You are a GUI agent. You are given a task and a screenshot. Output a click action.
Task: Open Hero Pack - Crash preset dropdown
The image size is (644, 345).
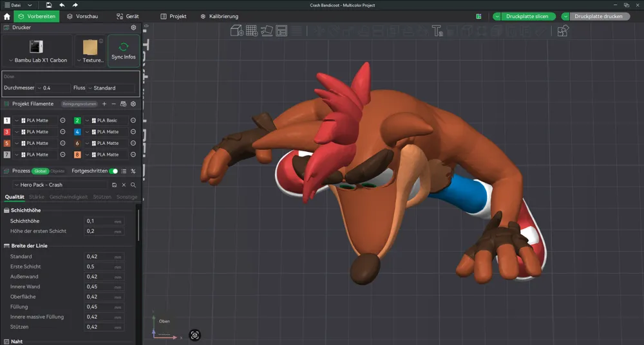point(61,185)
